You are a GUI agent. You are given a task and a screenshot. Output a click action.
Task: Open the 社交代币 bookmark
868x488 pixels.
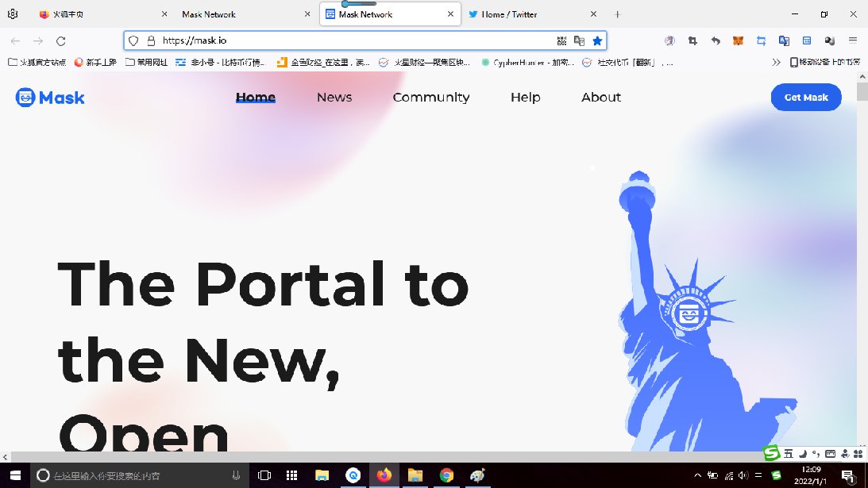click(627, 63)
